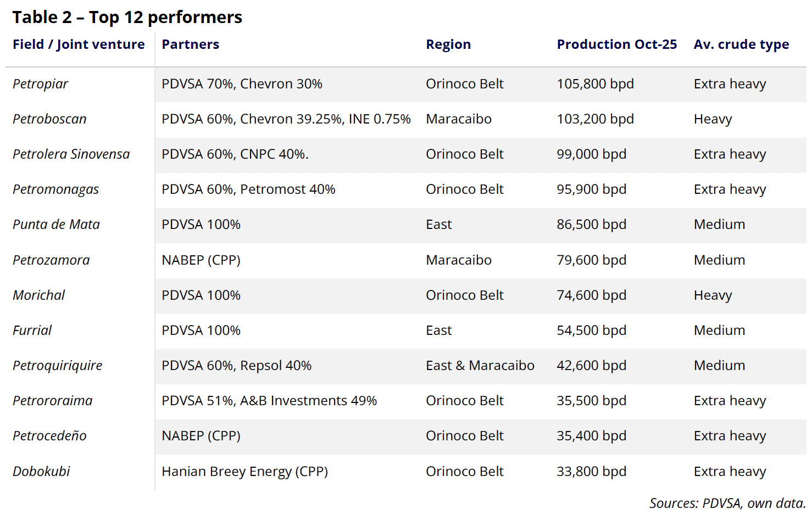This screenshot has height=515, width=812.
Task: Click the 'Table 2 – Top 12 performers' title
Action: tap(127, 17)
